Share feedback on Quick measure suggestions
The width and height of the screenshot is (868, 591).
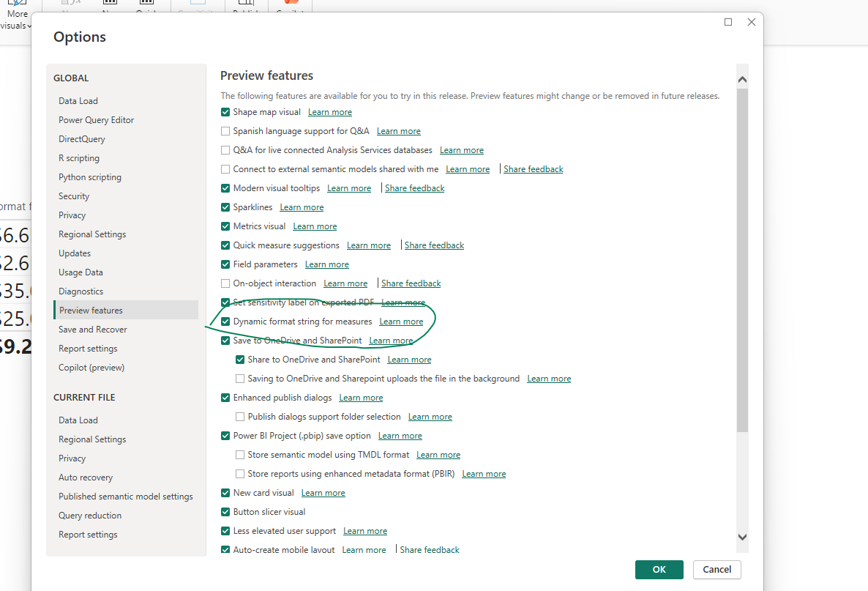tap(434, 245)
